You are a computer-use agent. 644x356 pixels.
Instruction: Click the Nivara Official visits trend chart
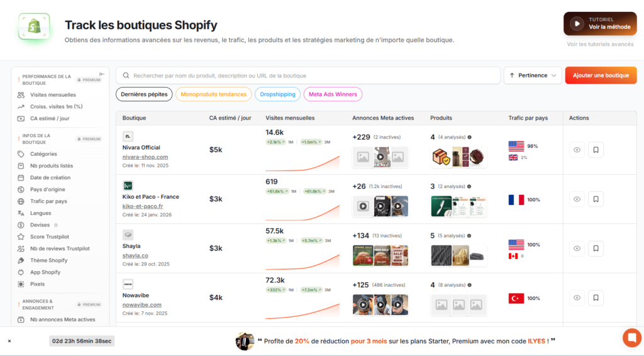(x=303, y=162)
